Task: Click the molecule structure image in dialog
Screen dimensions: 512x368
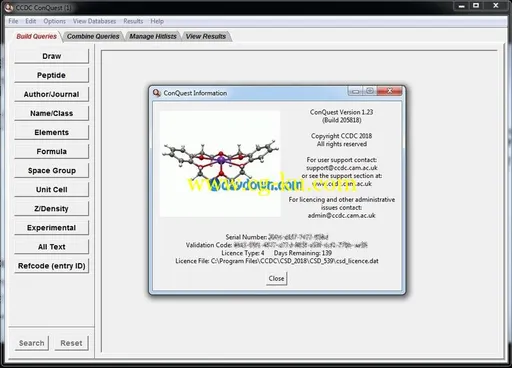Action: [220, 164]
